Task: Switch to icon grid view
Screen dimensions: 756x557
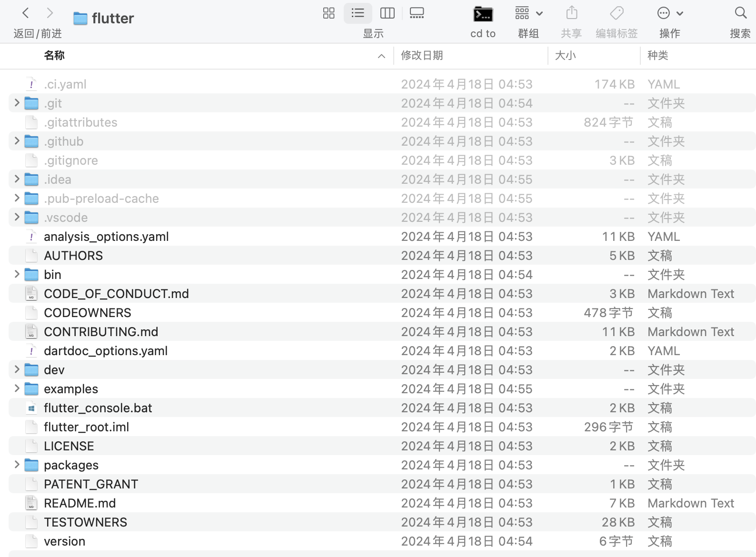Action: (329, 13)
